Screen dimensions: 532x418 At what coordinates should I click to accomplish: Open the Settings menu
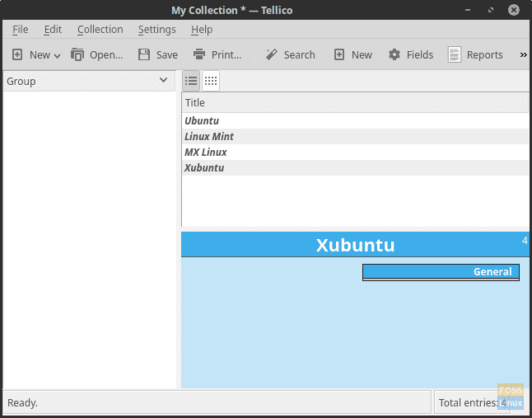click(x=156, y=30)
